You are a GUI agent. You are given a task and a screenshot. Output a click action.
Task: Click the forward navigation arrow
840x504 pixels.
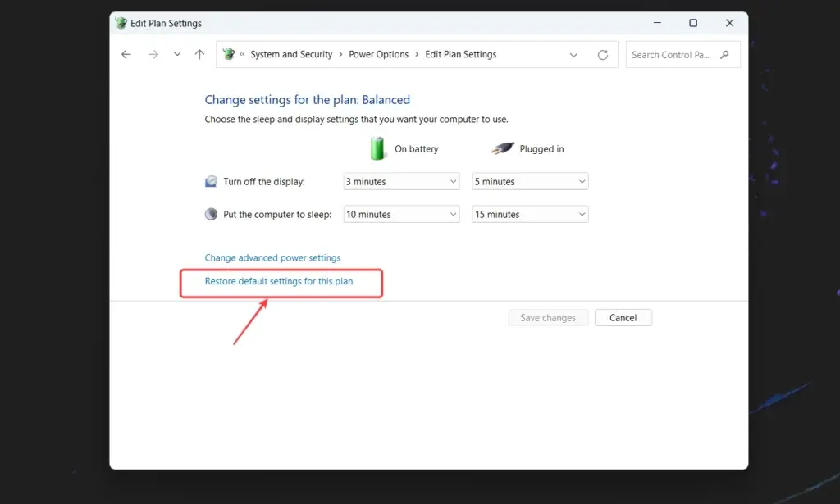click(153, 54)
